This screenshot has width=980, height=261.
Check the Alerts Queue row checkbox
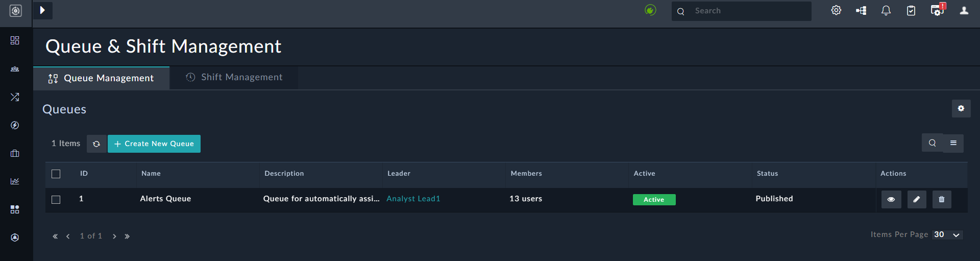(x=56, y=200)
